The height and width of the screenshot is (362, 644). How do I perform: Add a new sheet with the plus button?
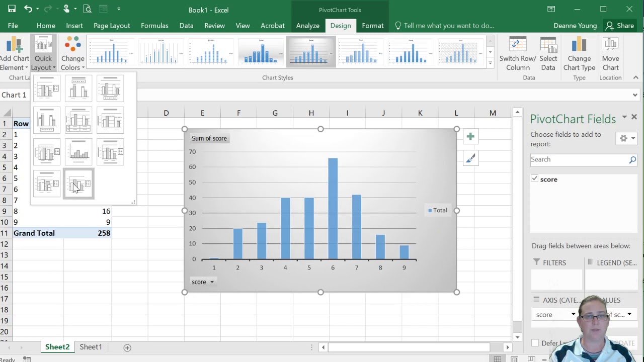(x=127, y=347)
